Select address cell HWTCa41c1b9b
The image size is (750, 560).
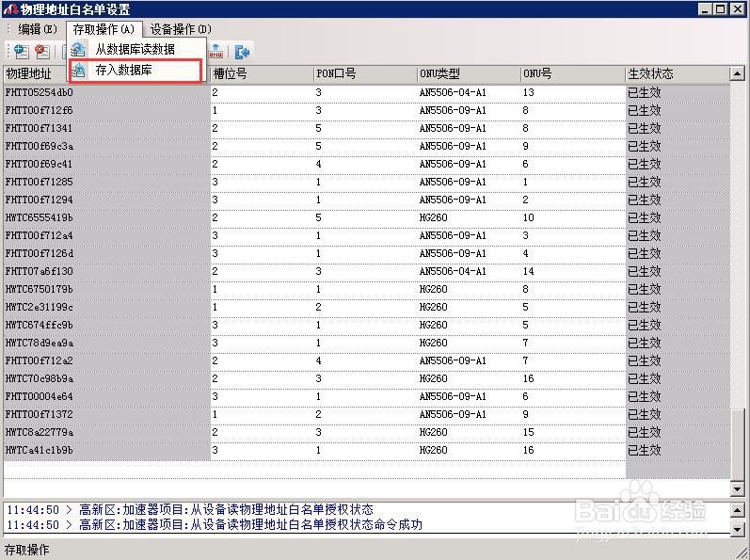[x=107, y=450]
